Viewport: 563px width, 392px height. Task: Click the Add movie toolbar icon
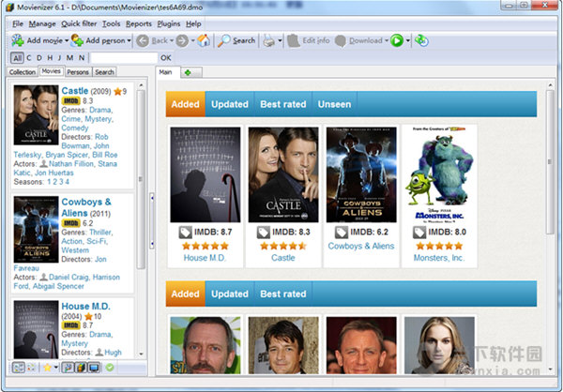18,40
